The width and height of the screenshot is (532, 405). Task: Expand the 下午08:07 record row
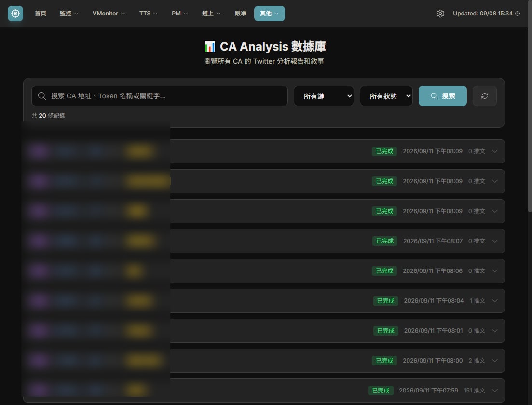pyautogui.click(x=264, y=241)
